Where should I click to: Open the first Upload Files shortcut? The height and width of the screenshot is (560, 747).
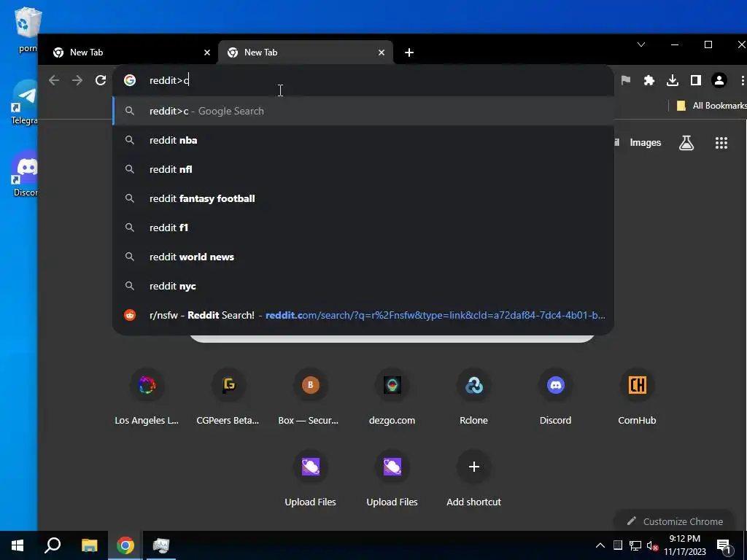310,478
